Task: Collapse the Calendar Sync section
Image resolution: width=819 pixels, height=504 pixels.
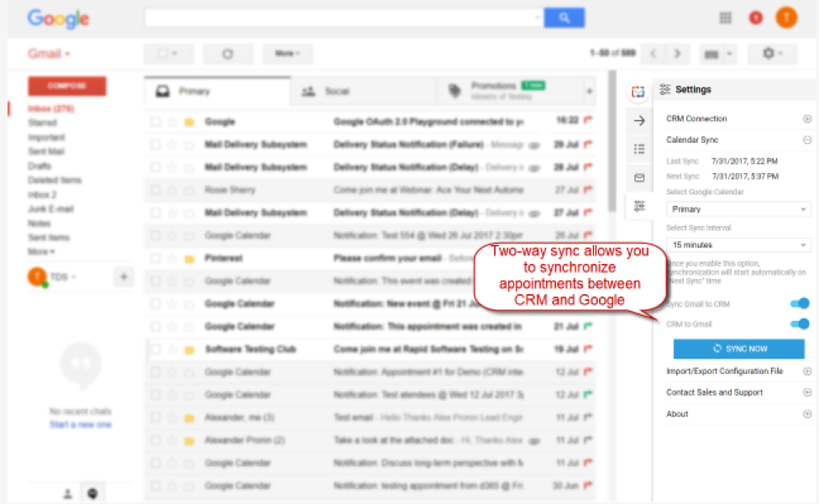Action: tap(807, 140)
